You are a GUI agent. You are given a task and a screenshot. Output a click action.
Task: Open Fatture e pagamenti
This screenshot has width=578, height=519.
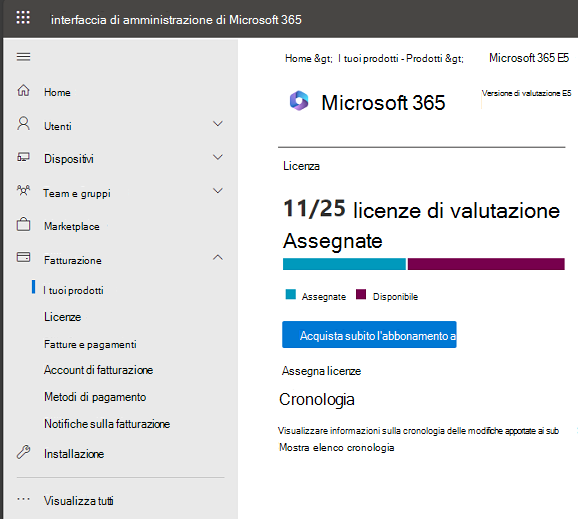[90, 344]
